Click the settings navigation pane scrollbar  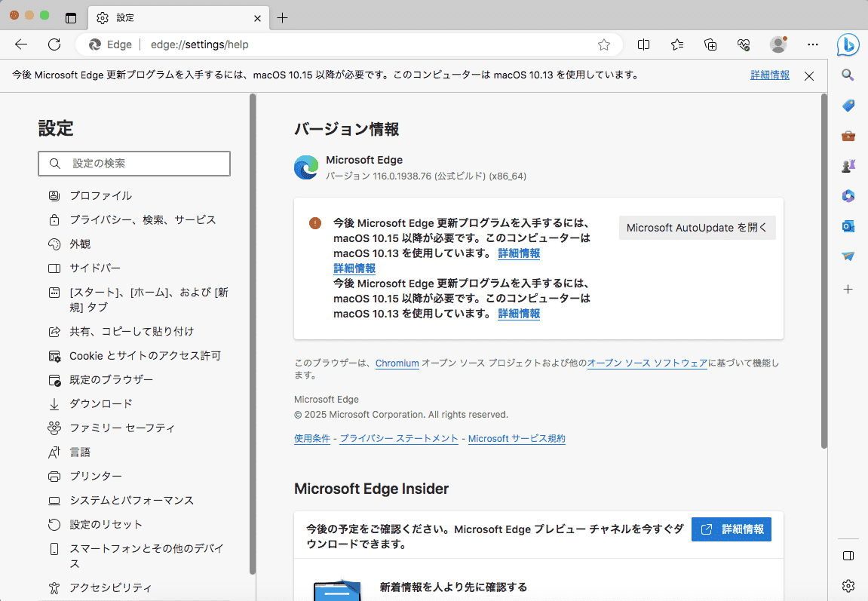coord(253,334)
